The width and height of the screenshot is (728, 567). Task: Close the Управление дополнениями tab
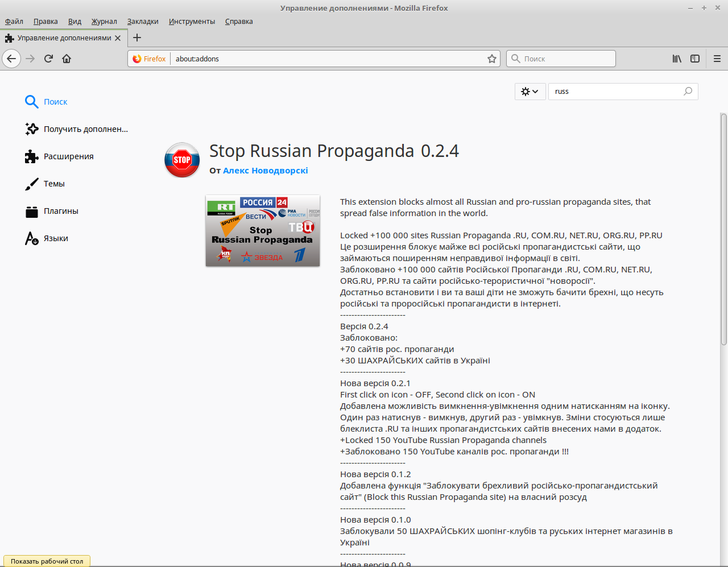tap(118, 38)
